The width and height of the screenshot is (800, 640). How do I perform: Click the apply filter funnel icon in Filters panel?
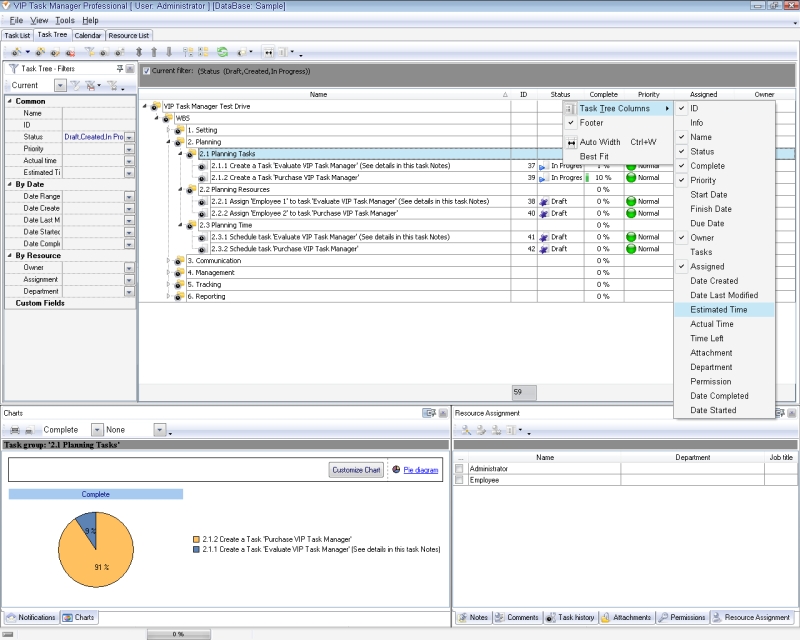click(75, 85)
